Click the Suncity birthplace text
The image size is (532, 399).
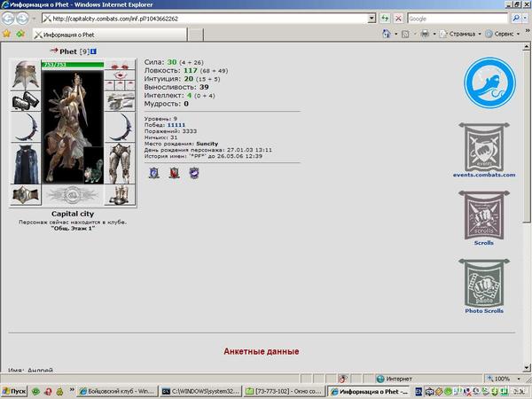point(207,144)
